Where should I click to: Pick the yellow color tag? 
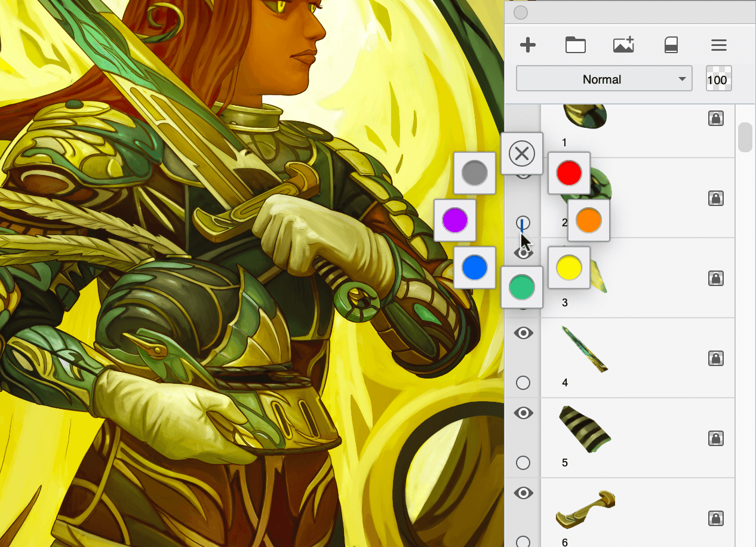point(569,268)
